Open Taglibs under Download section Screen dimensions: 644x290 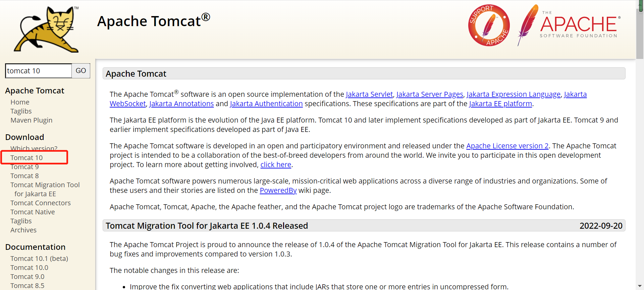[21, 221]
